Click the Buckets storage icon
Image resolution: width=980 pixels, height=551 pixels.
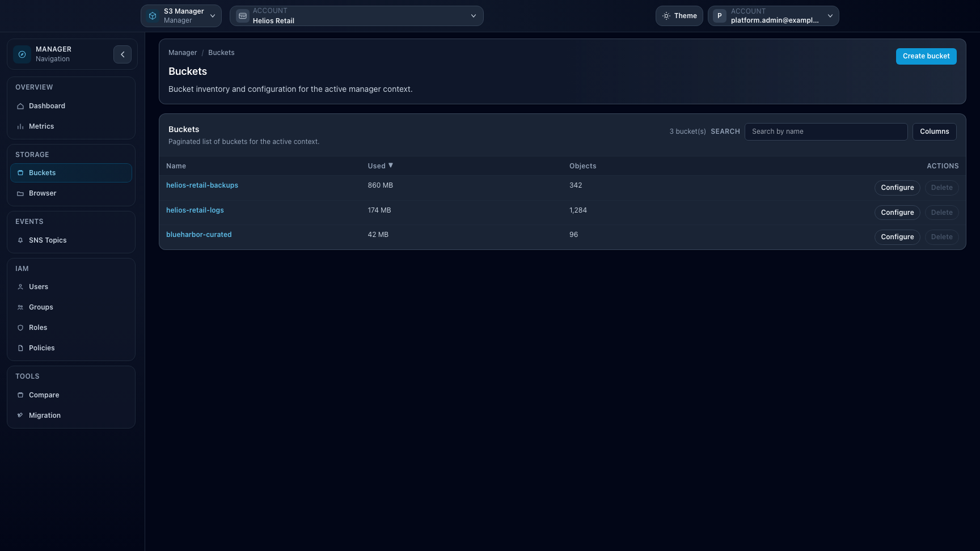pos(20,173)
